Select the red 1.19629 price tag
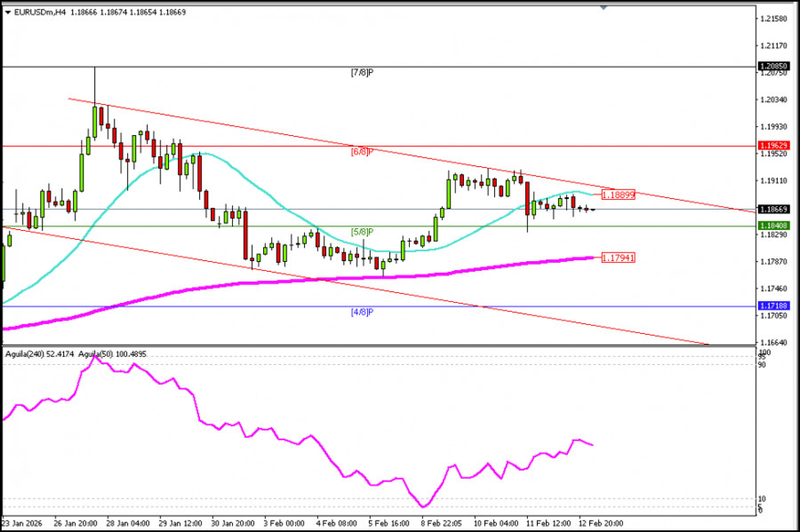 coord(774,146)
